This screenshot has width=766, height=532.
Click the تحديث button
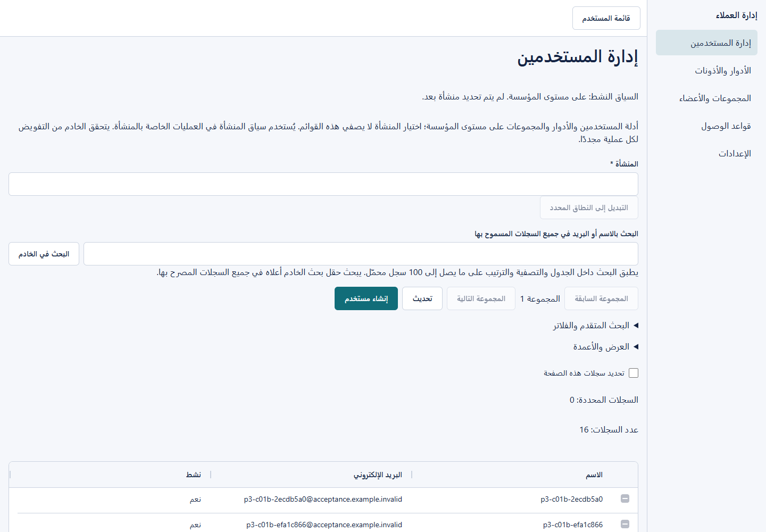[422, 298]
